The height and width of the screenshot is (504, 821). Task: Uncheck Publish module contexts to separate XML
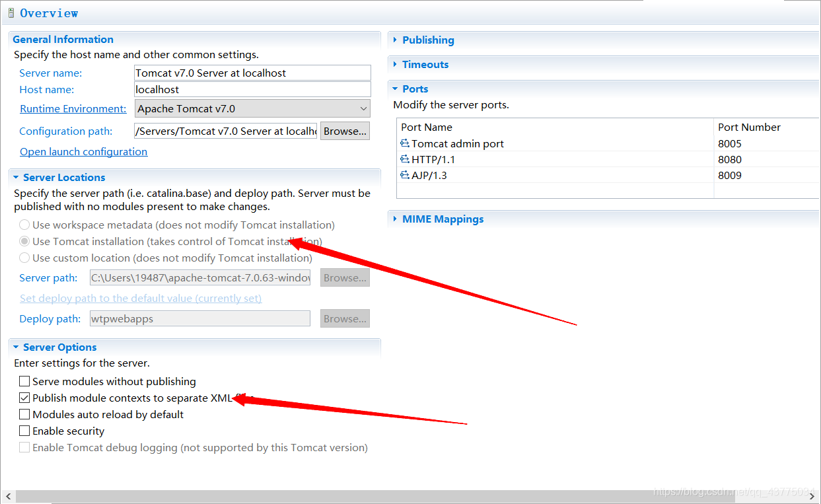24,398
